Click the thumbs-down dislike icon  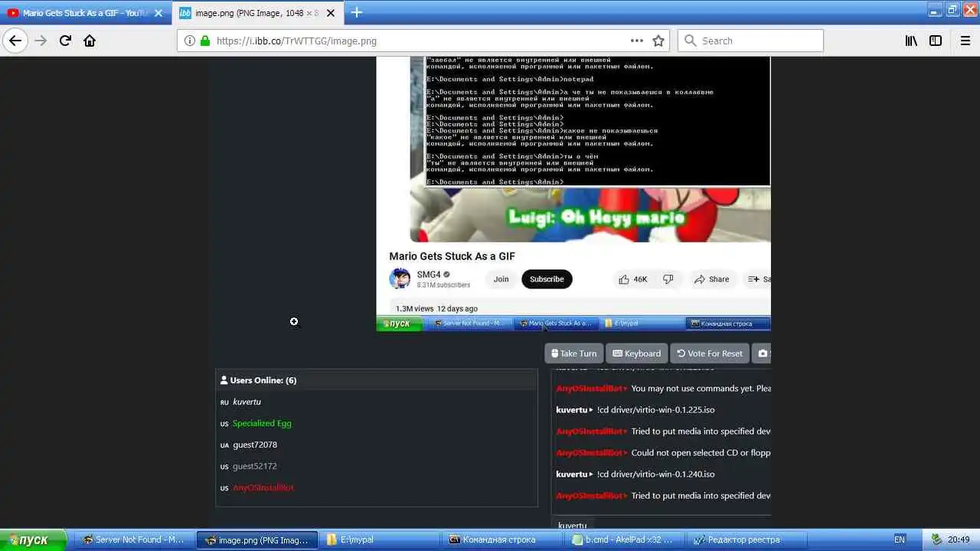coord(668,279)
